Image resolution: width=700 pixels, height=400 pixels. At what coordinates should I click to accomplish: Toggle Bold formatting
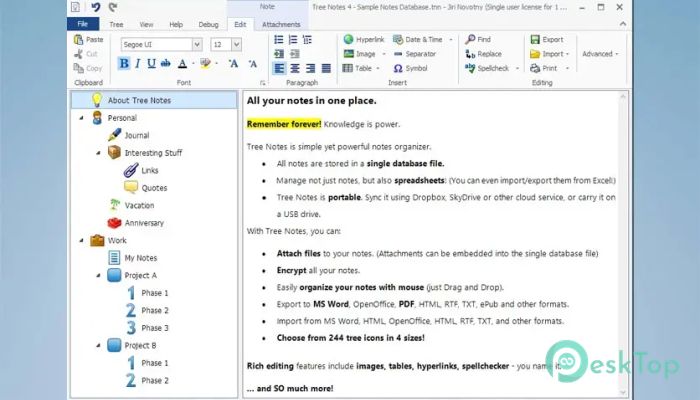point(124,63)
